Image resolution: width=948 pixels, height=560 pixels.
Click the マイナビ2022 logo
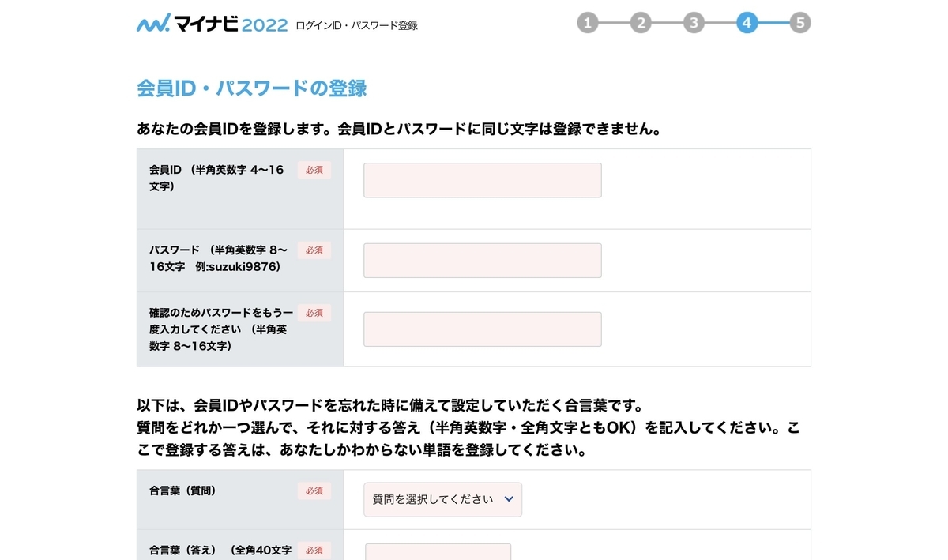pyautogui.click(x=212, y=24)
